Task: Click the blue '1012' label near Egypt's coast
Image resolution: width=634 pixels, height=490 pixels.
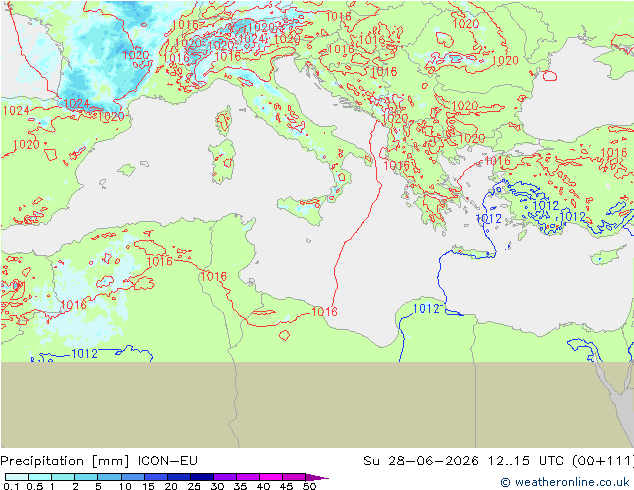Action: tap(426, 309)
